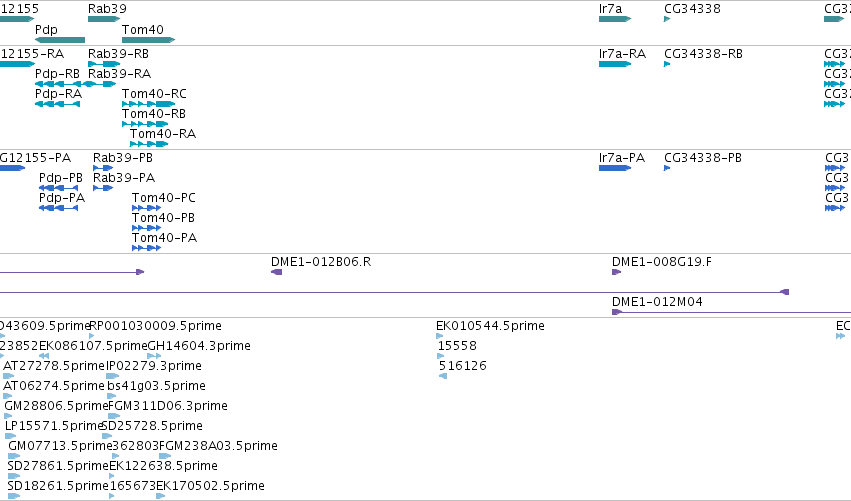Select the Tom40-PB protein glyph
This screenshot has height=501, width=851.
click(x=147, y=229)
